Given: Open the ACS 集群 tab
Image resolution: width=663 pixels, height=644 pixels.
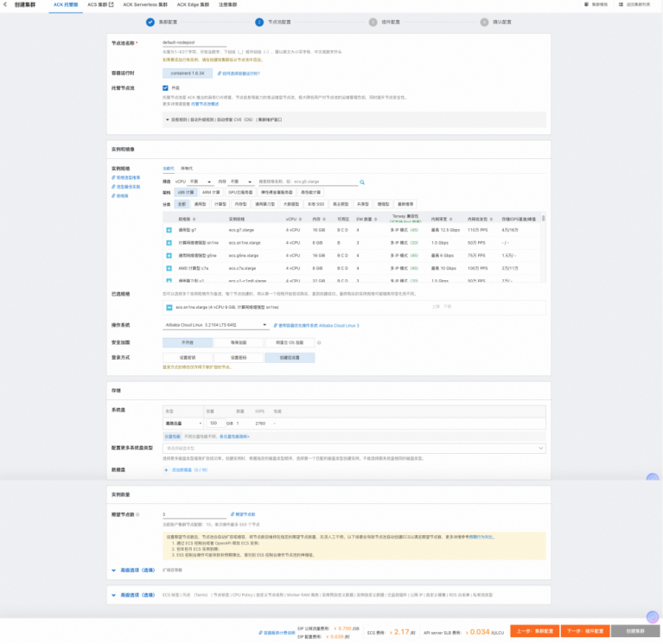Looking at the screenshot, I should tap(100, 4).
